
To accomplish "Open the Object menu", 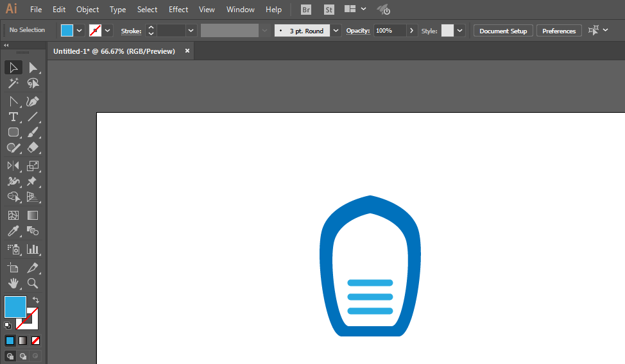I will (x=87, y=10).
